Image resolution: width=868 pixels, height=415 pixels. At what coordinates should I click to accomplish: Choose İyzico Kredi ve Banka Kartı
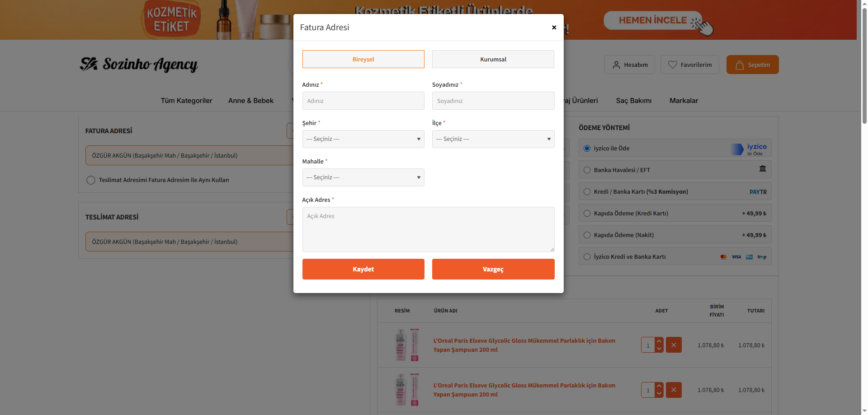coord(675,256)
